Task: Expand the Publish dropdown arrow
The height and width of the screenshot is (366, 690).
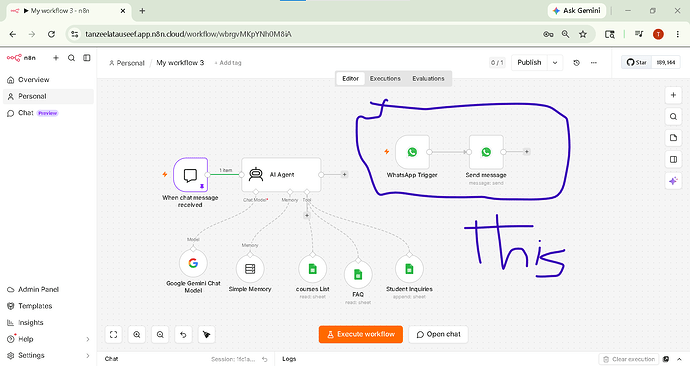Action: click(x=555, y=62)
